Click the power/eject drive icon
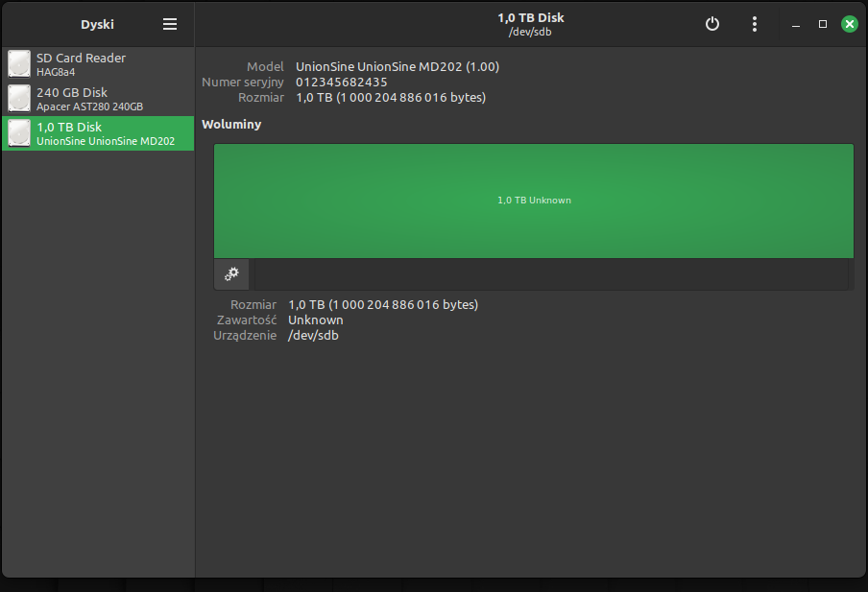The width and height of the screenshot is (868, 592). coord(711,24)
